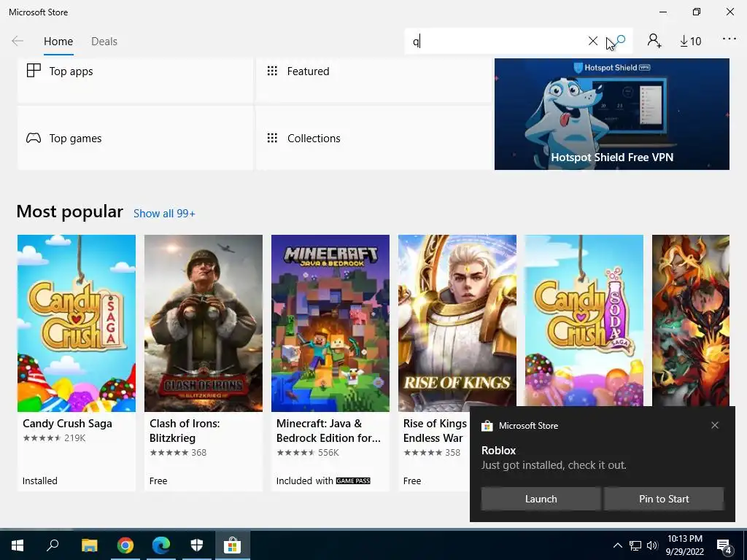Click Installed label under Candy Crush
Screen dimensions: 747x560
[40, 481]
